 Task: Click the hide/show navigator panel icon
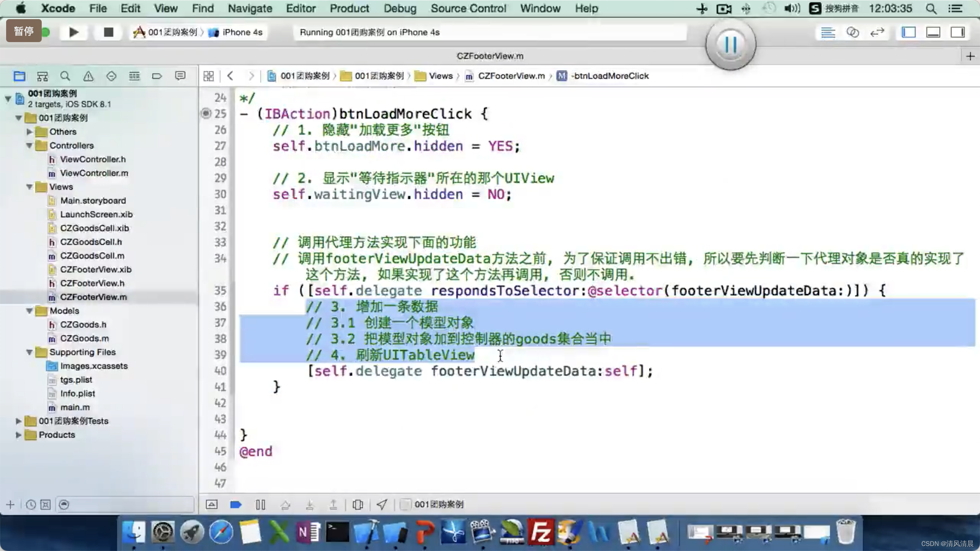coord(909,32)
